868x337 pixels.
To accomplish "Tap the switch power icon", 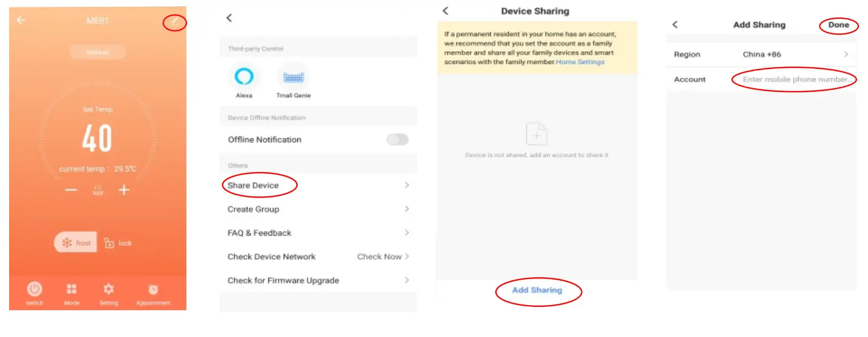I will coord(35,289).
